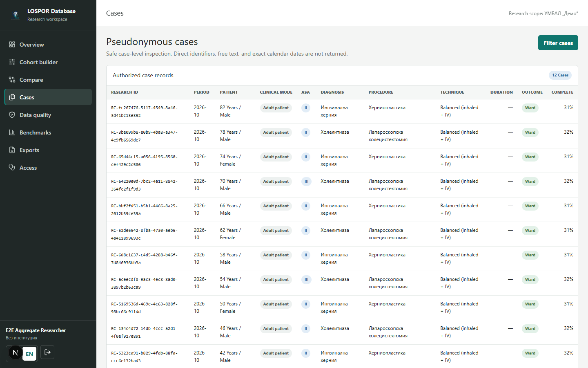
Task: Click the Pseudonymous cases heading
Action: tap(152, 42)
